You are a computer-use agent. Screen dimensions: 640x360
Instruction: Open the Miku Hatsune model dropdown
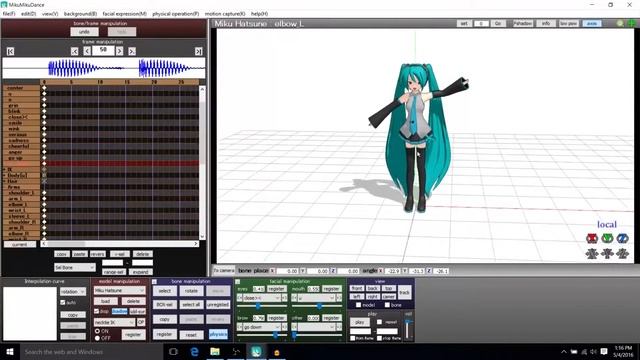pos(119,291)
